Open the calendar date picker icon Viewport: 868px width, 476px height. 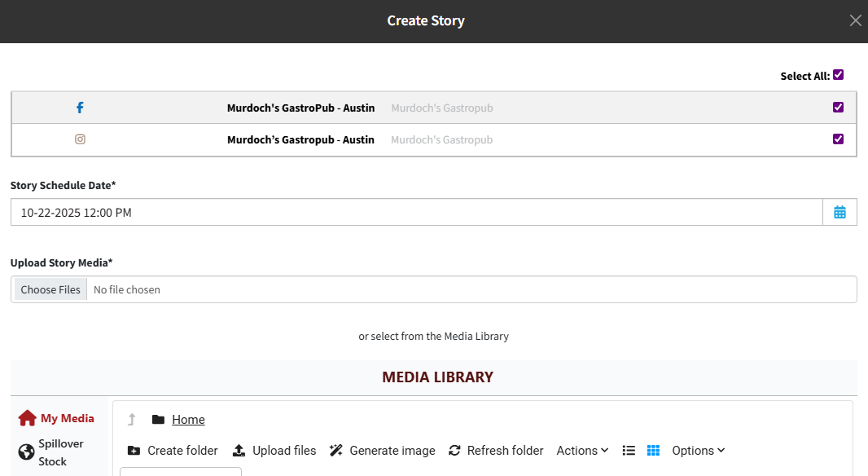click(x=840, y=213)
